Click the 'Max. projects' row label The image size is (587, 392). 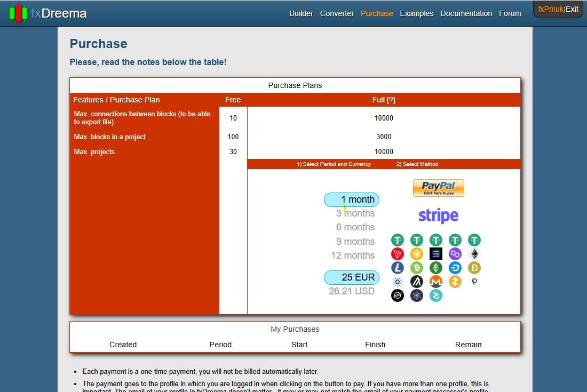pyautogui.click(x=94, y=152)
